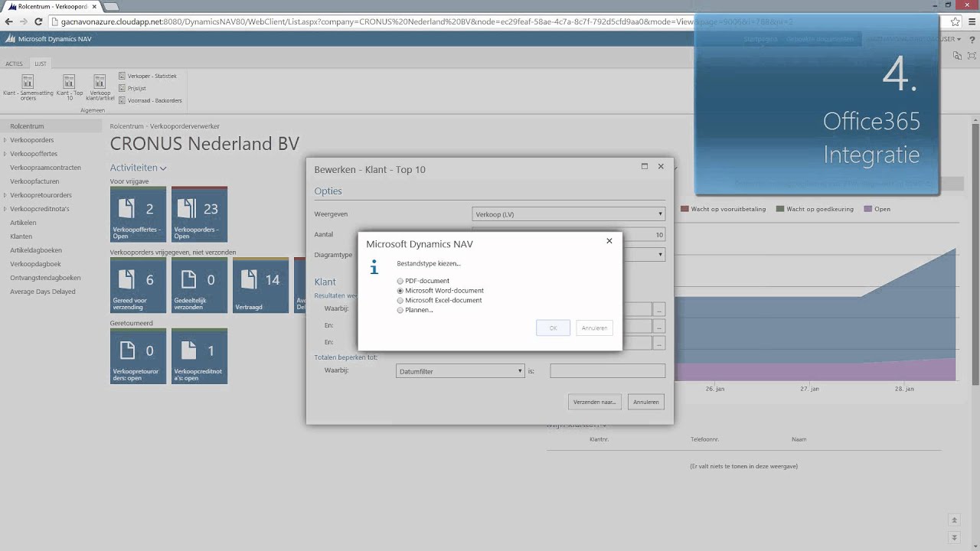
Task: Open the Klant - Top 10 report
Action: click(69, 87)
